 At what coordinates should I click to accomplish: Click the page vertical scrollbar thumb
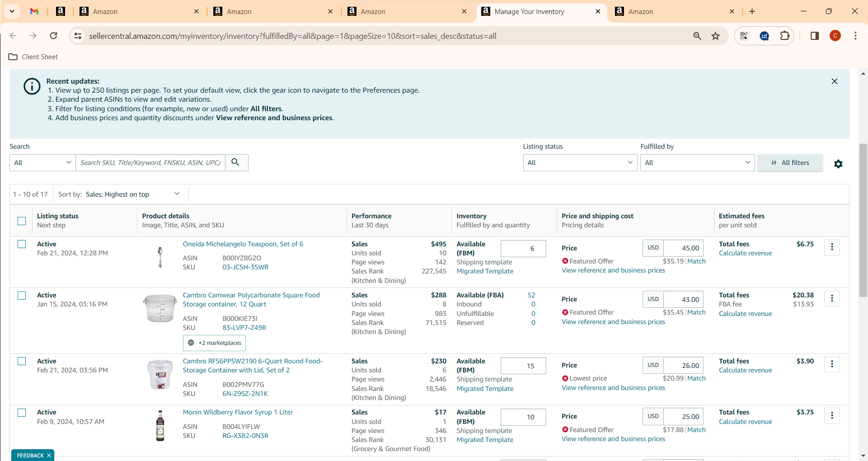[x=863, y=220]
